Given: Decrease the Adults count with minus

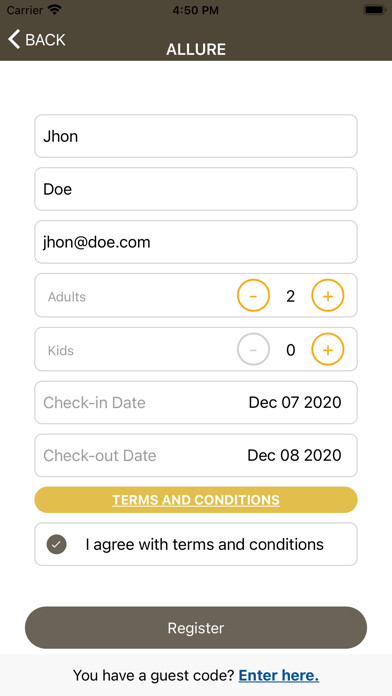Looking at the screenshot, I should click(x=253, y=295).
